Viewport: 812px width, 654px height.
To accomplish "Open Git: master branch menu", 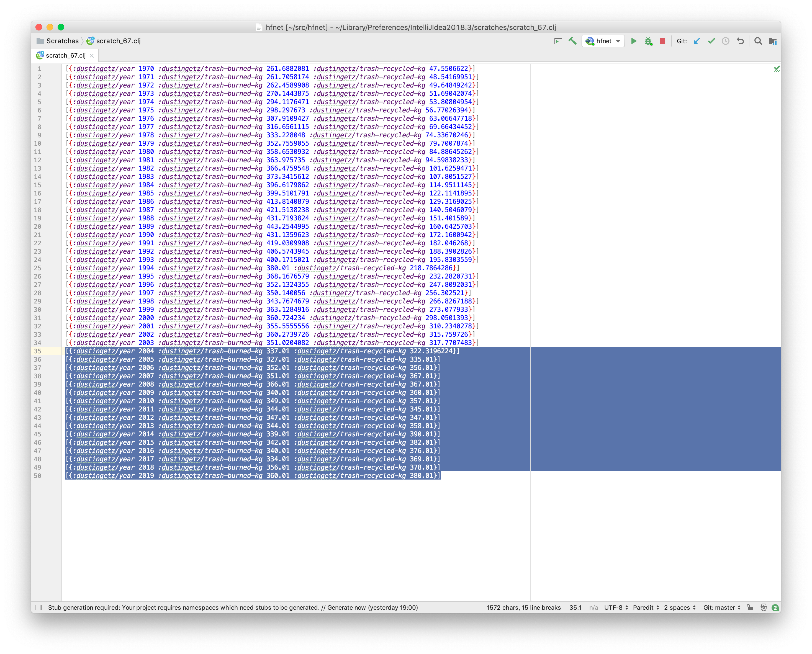I will pyautogui.click(x=721, y=607).
